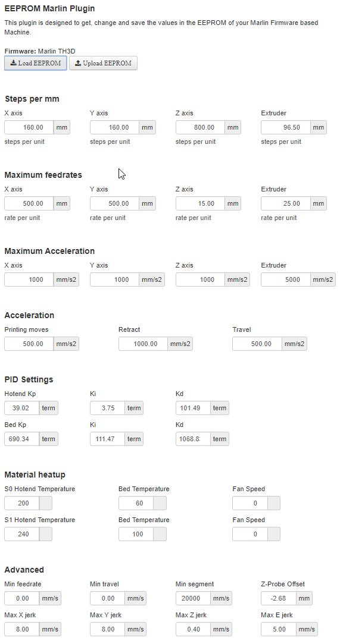Select Z-Probe Offset field

click(278, 598)
